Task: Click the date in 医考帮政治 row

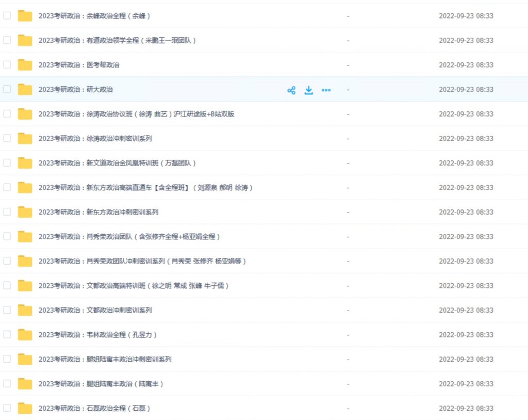Action: click(466, 64)
